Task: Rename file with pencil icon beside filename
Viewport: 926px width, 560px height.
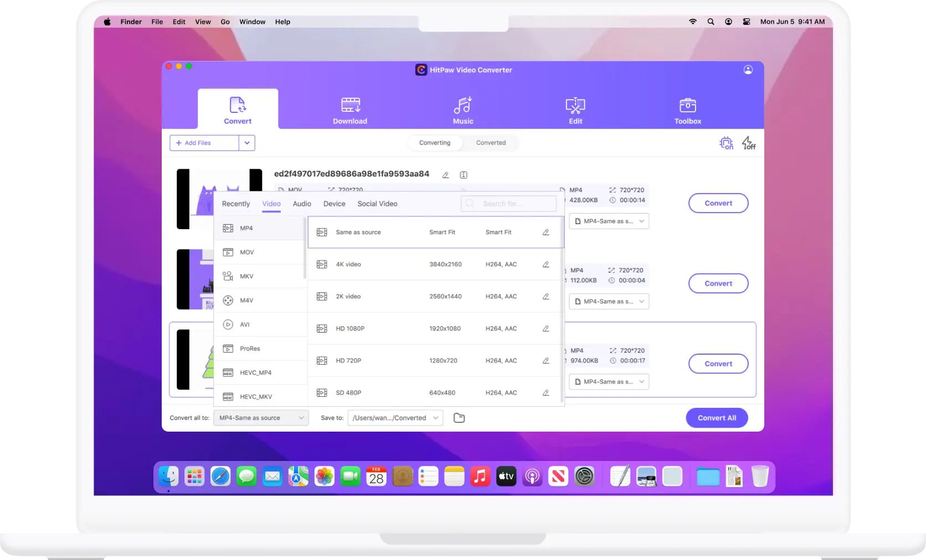Action: [445, 175]
